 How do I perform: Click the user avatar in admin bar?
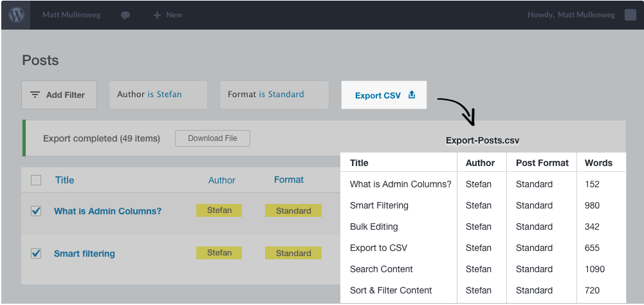(x=630, y=15)
